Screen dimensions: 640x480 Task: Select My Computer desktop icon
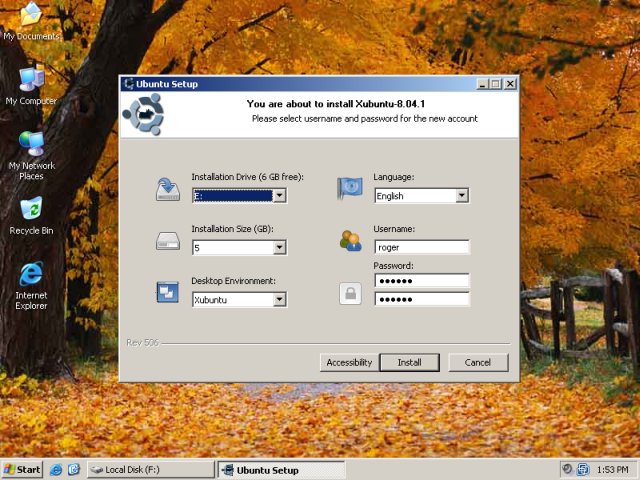pos(31,87)
